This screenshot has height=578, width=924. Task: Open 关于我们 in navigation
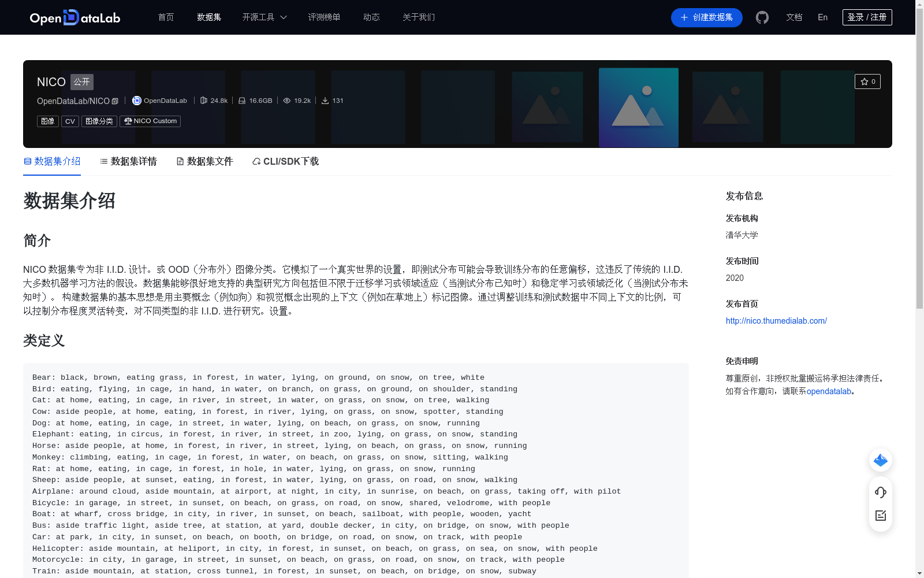(x=419, y=17)
